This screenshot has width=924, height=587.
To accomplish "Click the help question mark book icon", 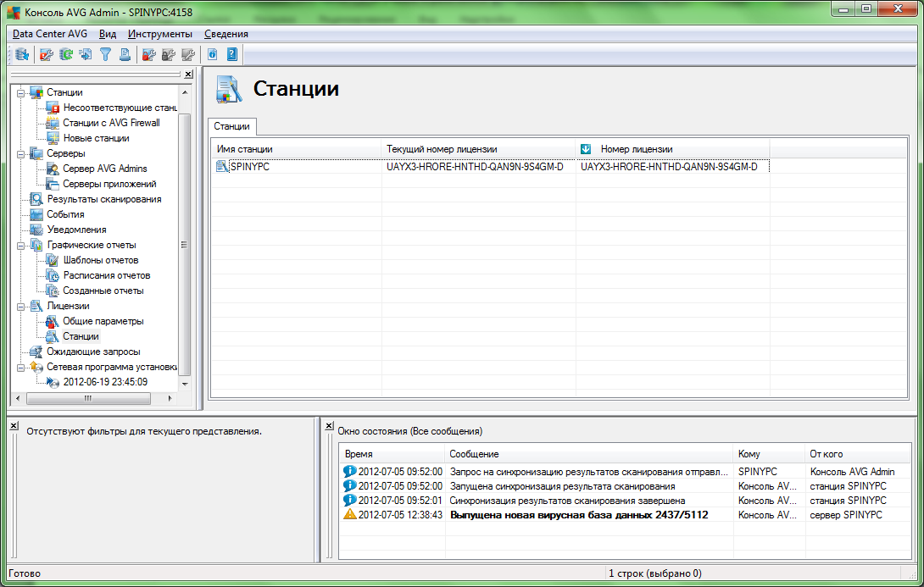I will pyautogui.click(x=232, y=55).
